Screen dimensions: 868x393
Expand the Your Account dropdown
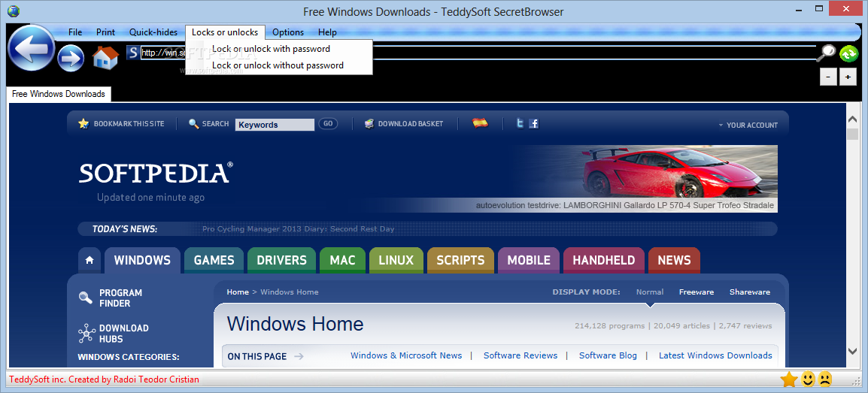click(x=748, y=125)
